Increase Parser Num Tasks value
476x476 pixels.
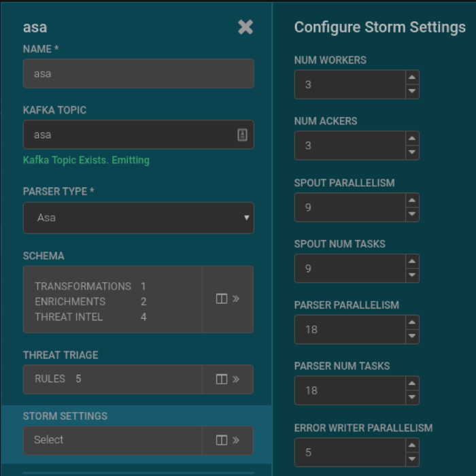[412, 384]
